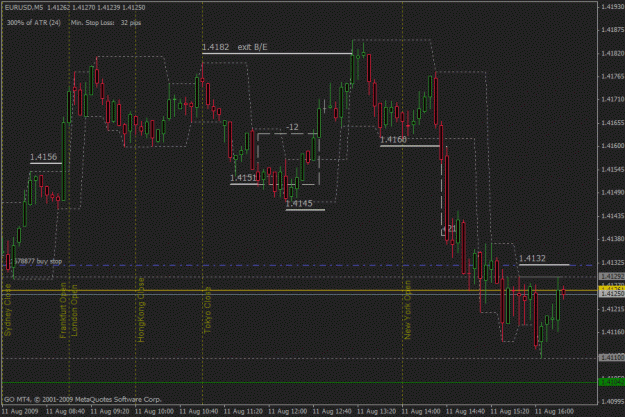Select the '11 Aug 12:00' time label
625x417 pixels.
288,411
